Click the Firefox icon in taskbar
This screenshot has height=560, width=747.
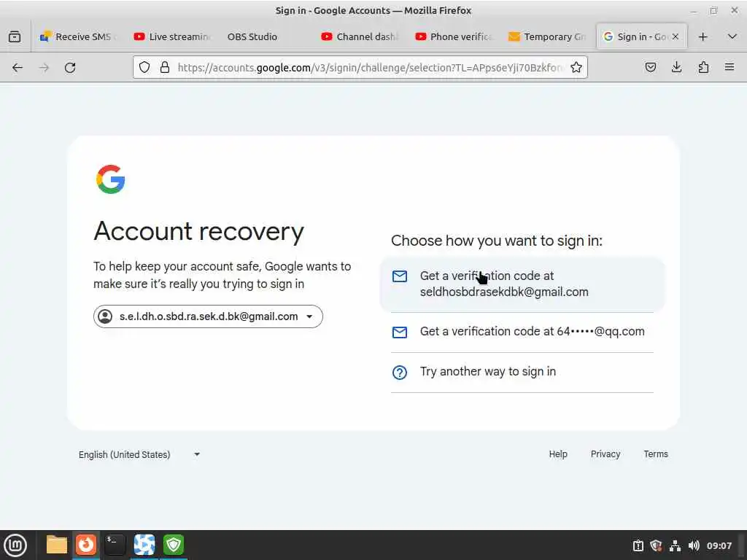point(86,545)
